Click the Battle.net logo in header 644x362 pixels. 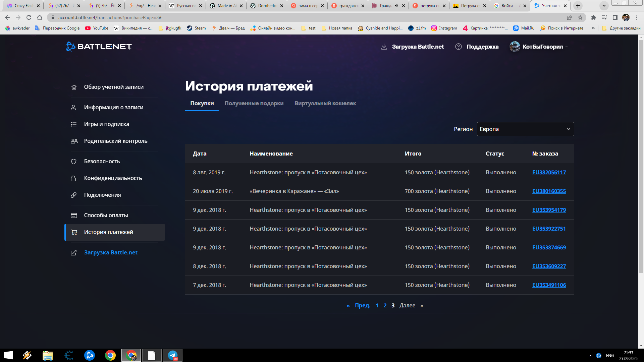point(98,47)
